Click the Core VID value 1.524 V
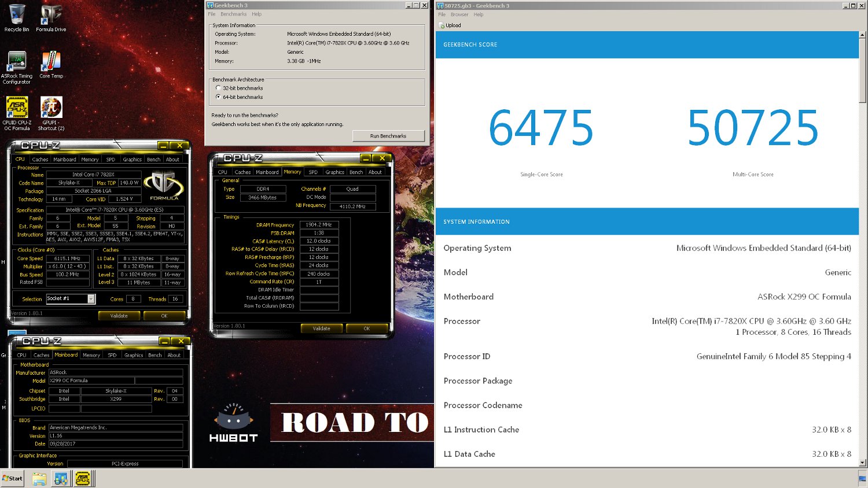This screenshot has height=488, width=868. tap(124, 199)
